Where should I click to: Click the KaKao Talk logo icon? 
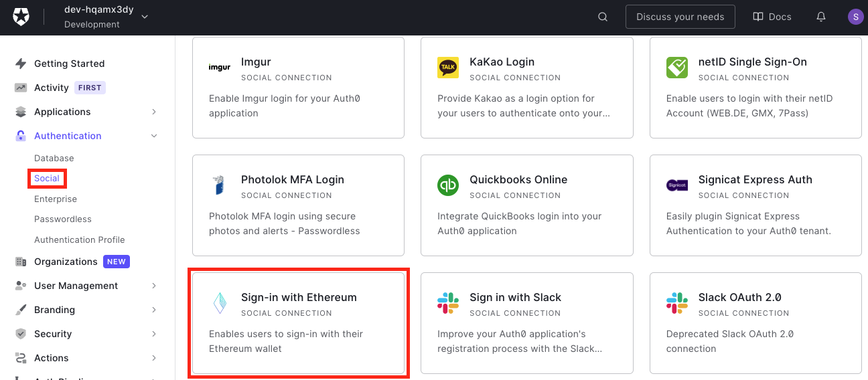448,68
